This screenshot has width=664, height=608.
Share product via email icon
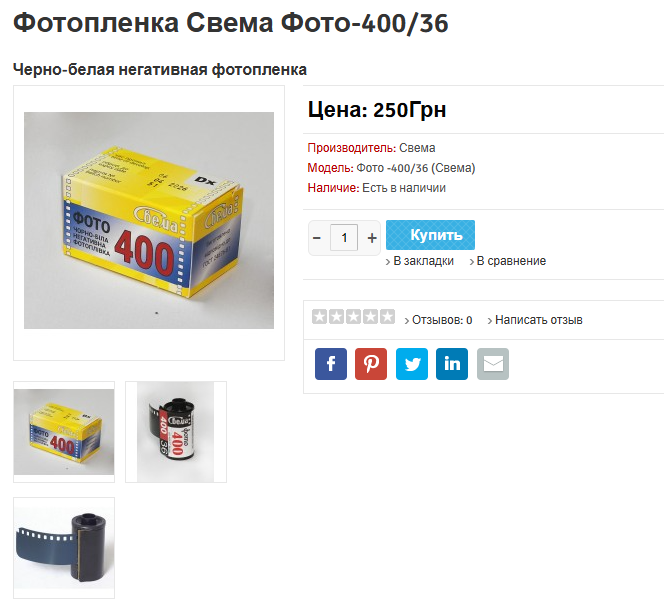click(492, 364)
